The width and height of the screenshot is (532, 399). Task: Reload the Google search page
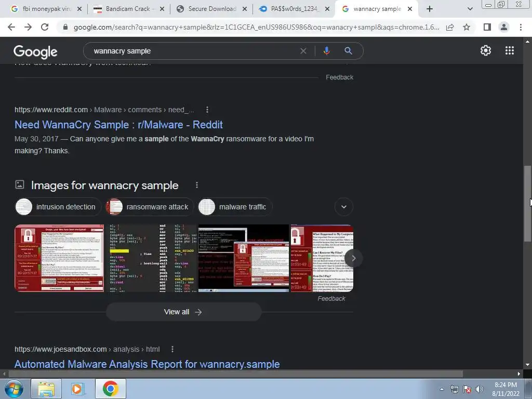(x=45, y=27)
